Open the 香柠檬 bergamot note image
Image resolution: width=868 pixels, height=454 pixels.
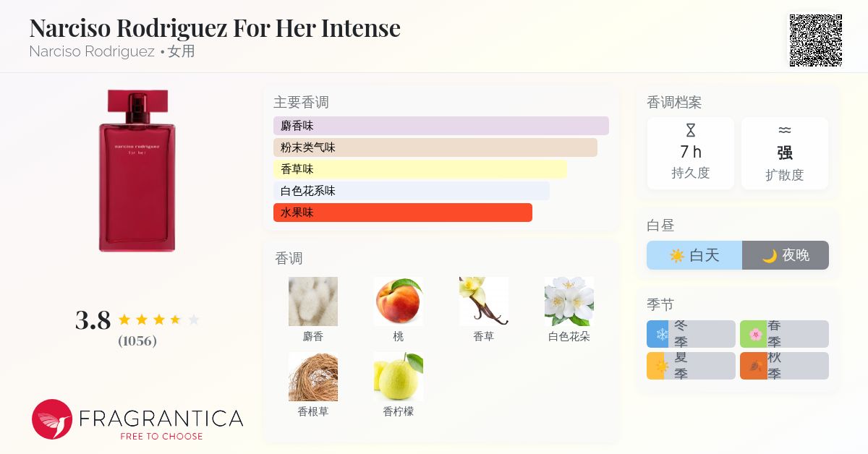click(x=399, y=377)
